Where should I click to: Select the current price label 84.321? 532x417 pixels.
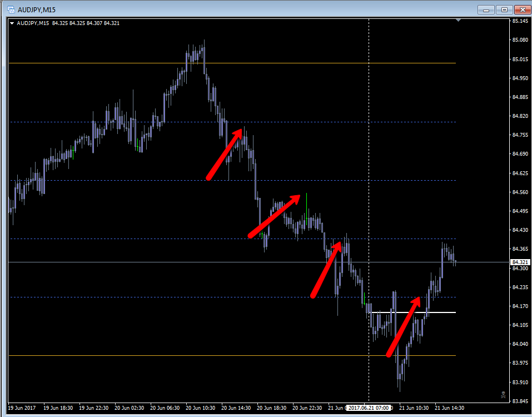coord(520,262)
